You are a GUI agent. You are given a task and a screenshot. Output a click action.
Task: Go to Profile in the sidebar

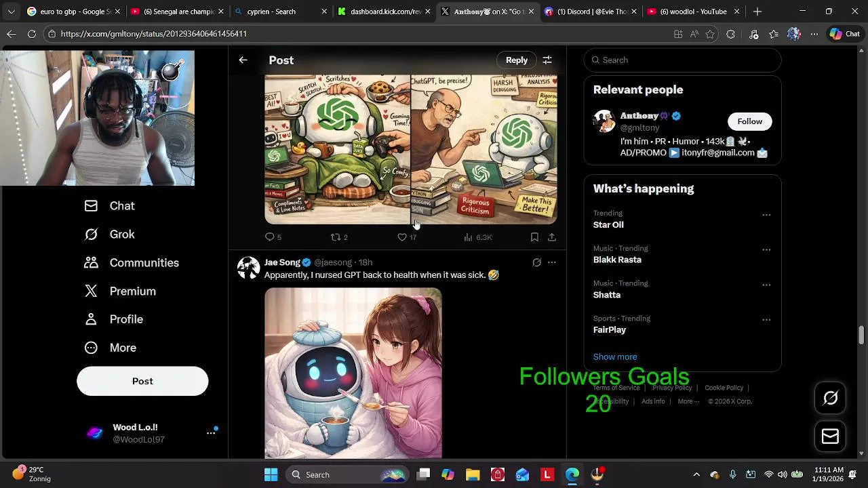click(x=113, y=319)
